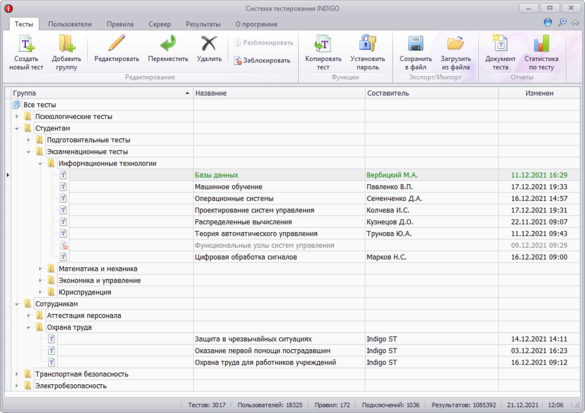This screenshot has width=585, height=413.
Task: Click the Добавить группу folder icon
Action: pyautogui.click(x=66, y=44)
